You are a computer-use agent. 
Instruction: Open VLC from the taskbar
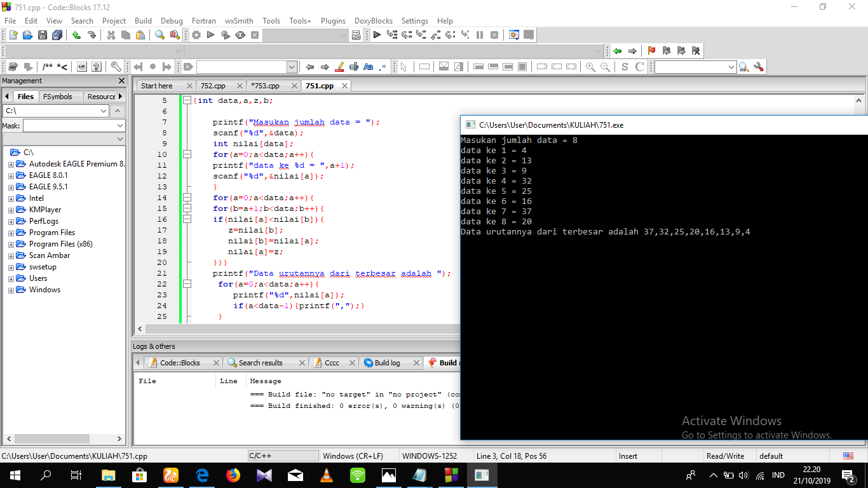(327, 475)
